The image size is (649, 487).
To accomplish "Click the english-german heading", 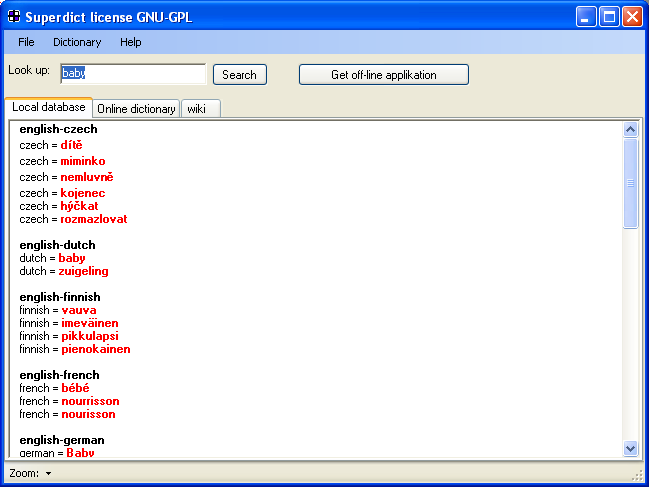I will click(x=62, y=440).
